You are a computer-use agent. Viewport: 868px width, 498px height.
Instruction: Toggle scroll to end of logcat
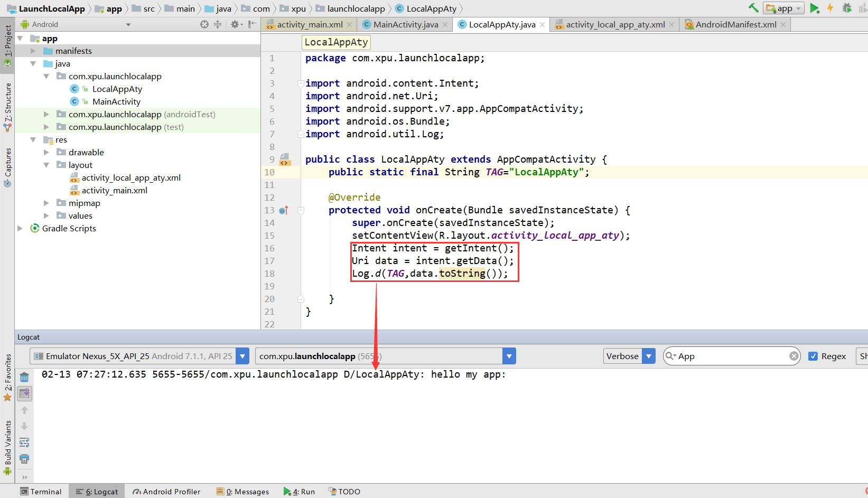(24, 393)
